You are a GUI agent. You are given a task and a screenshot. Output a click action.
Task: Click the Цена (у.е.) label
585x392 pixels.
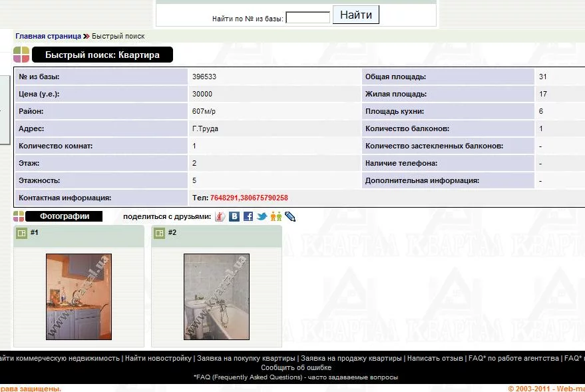point(39,94)
